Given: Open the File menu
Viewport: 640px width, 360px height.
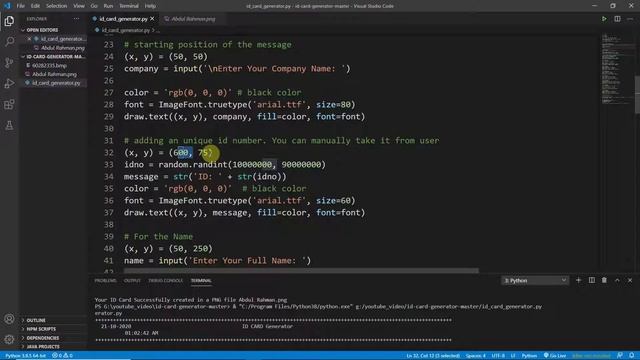Looking at the screenshot, I should pos(20,6).
